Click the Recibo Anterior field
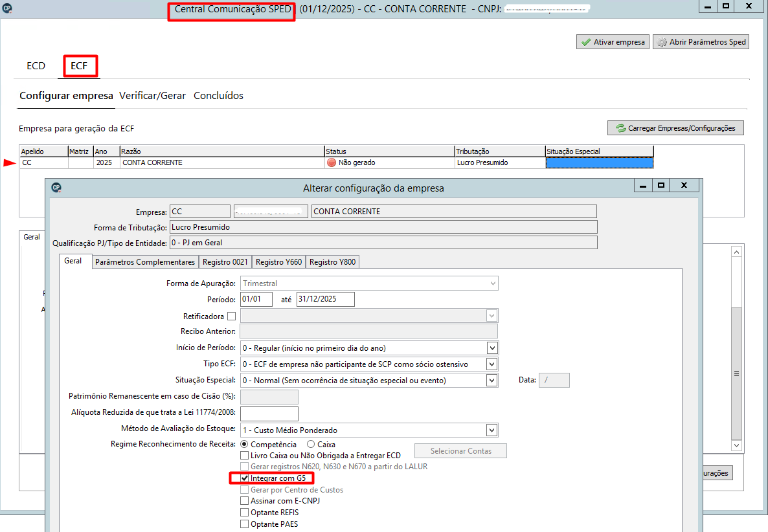Image resolution: width=768 pixels, height=532 pixels. [x=369, y=331]
